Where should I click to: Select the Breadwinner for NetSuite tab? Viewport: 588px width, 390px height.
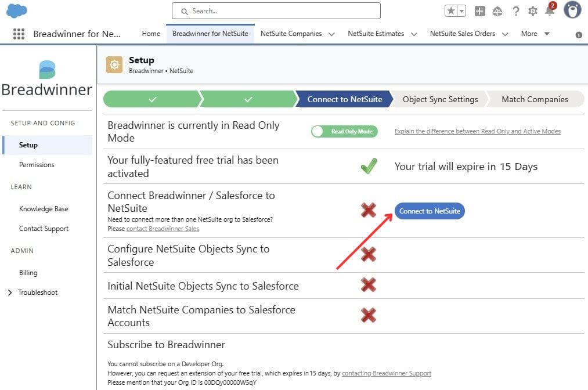coord(210,34)
